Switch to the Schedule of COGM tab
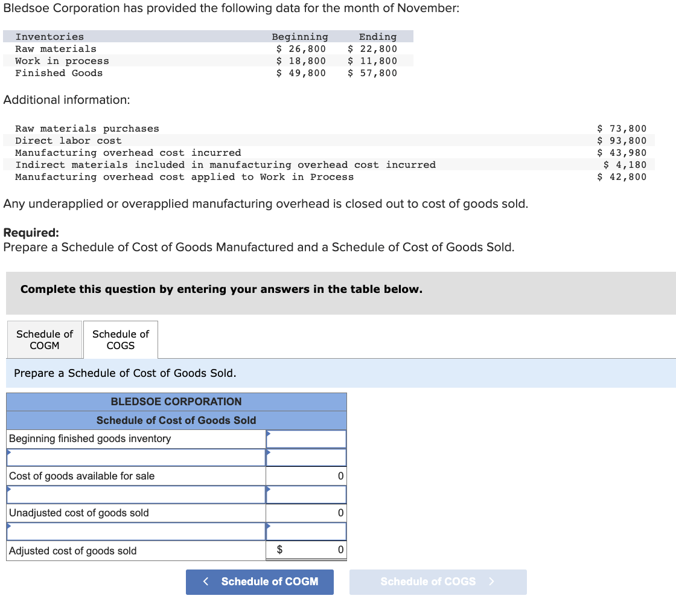The image size is (676, 616). click(44, 339)
